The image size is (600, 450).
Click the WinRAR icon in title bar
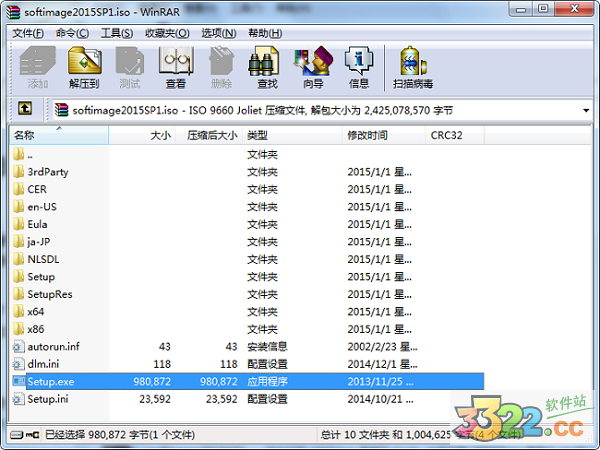13,12
